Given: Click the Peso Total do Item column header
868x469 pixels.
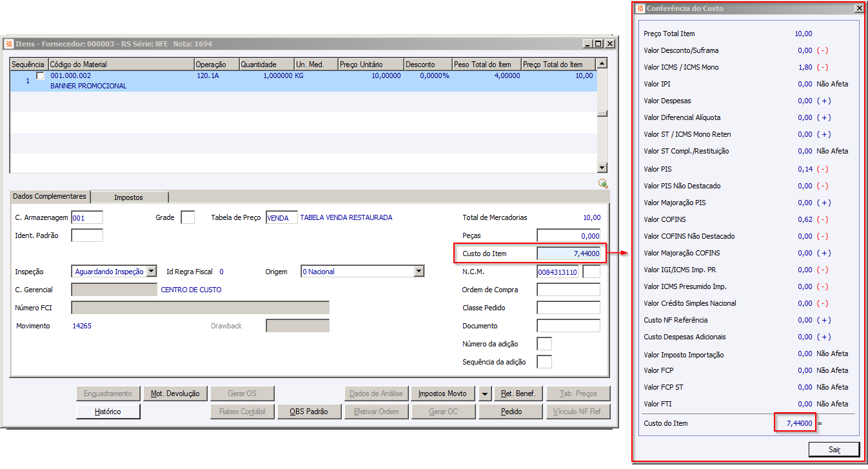Looking at the screenshot, I should 487,65.
